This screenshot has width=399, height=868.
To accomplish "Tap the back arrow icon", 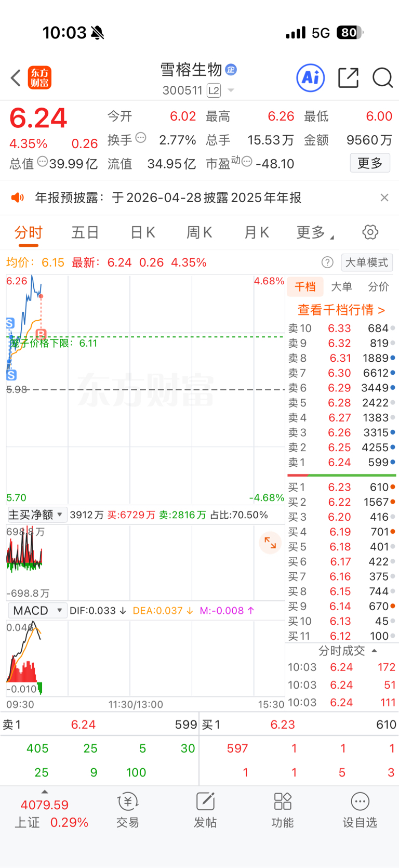I will [16, 78].
